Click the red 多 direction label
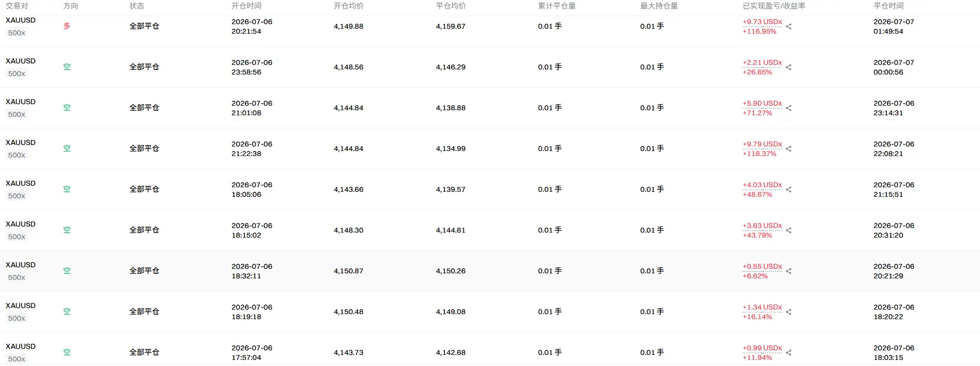 67,26
